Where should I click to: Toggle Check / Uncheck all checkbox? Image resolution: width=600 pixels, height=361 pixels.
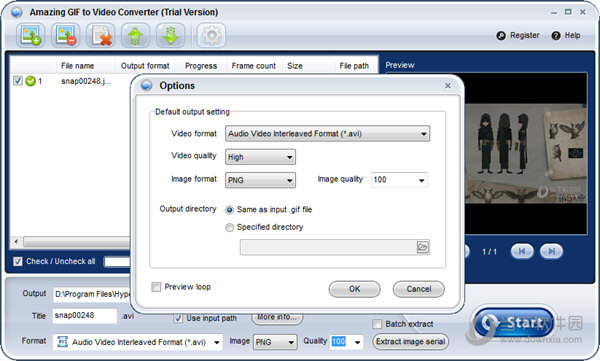point(18,261)
